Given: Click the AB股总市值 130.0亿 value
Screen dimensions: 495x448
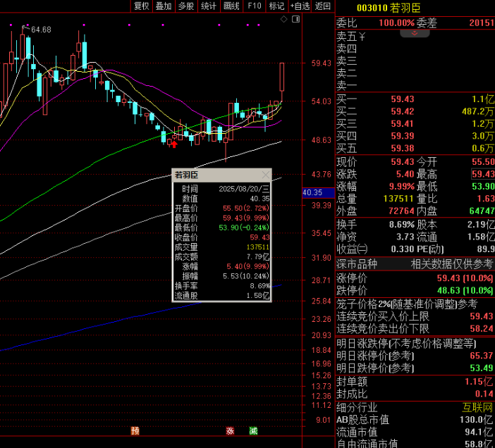Looking at the screenshot, I should [x=477, y=420].
